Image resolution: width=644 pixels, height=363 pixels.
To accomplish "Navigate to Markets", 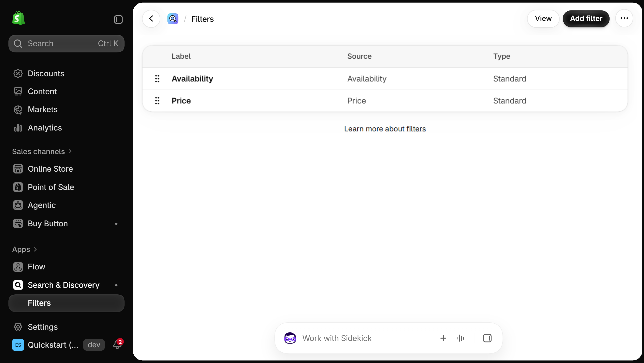I will pos(66,109).
